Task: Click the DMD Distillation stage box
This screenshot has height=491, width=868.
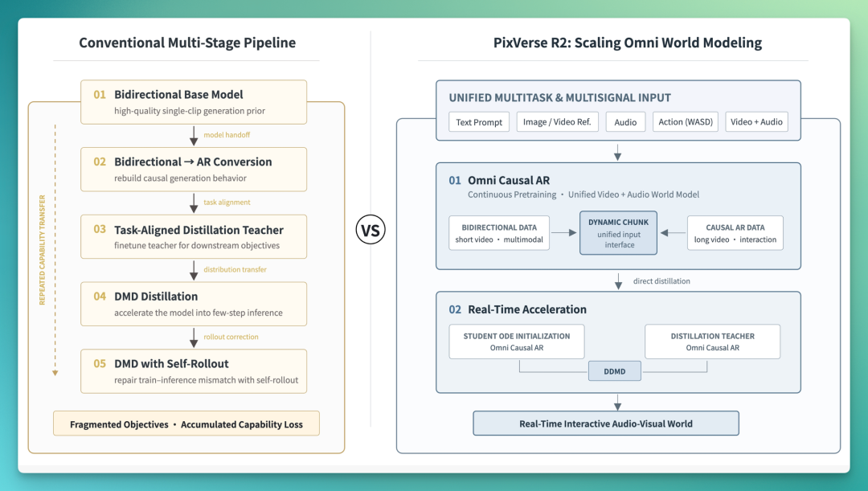Action: point(194,304)
